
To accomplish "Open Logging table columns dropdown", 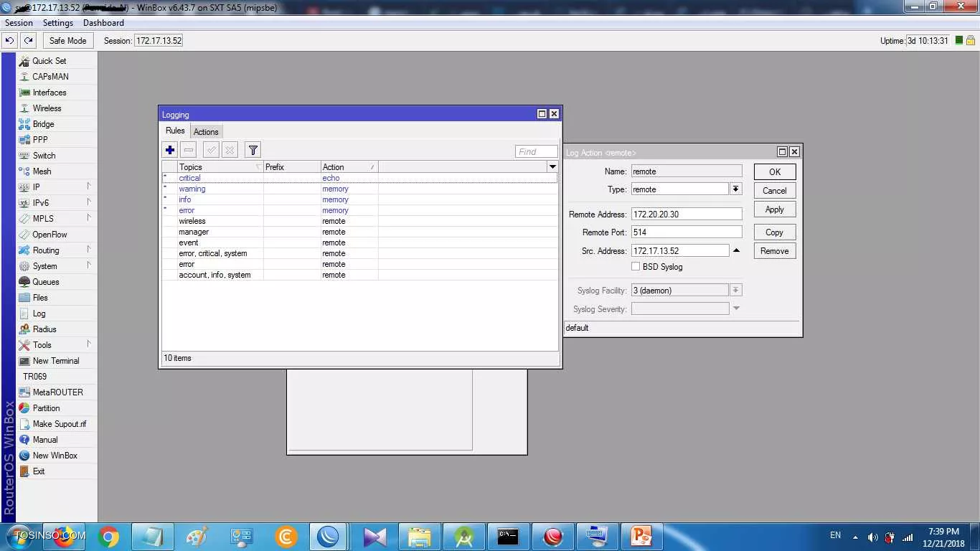I will [552, 167].
